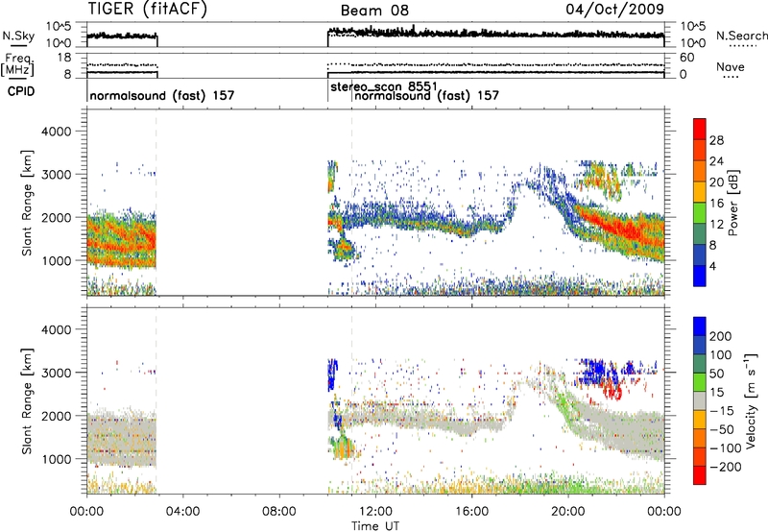Click the 16:00 time tick label
The image size is (768, 532).
click(471, 512)
